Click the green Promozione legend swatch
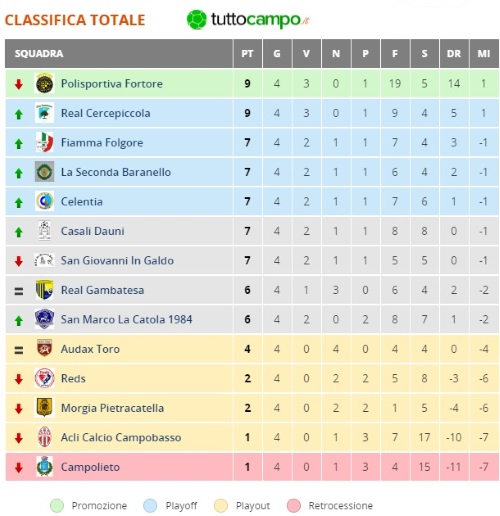The width and height of the screenshot is (500, 516). point(57,506)
